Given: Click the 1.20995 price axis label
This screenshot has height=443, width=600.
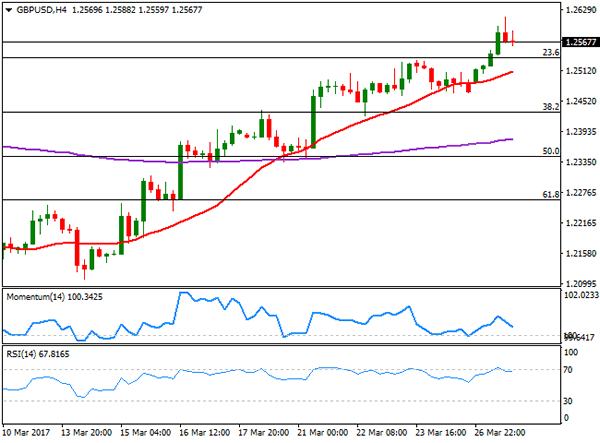Looking at the screenshot, I should point(580,284).
